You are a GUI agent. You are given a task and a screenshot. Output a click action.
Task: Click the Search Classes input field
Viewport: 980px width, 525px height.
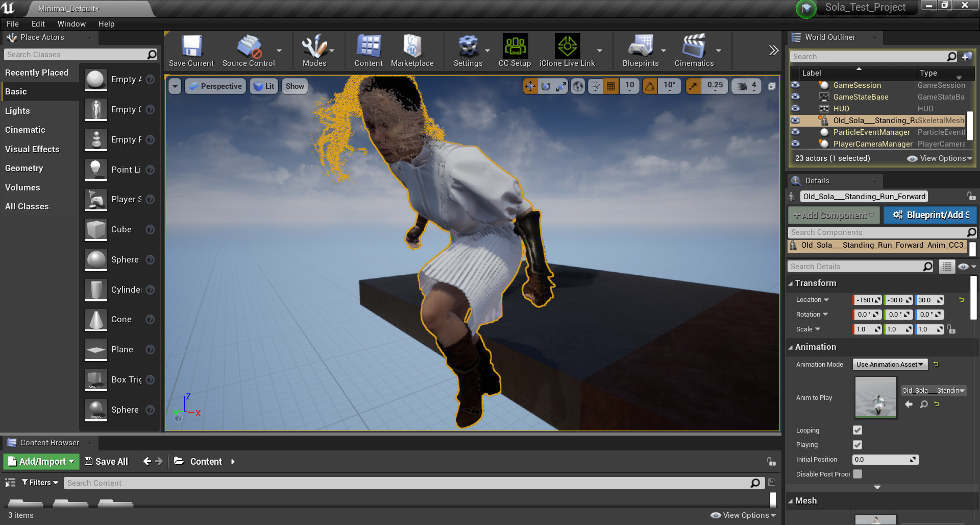point(81,55)
